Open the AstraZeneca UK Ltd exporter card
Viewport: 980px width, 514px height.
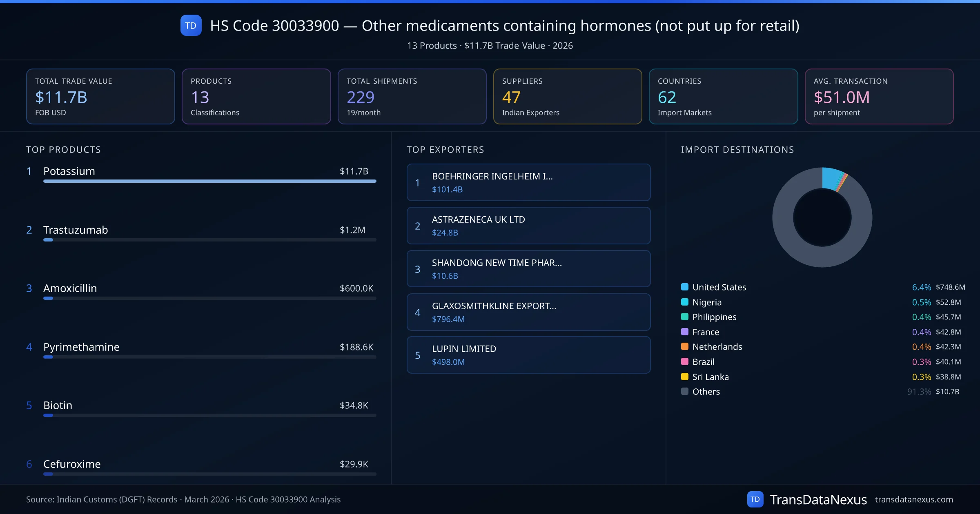[x=528, y=226]
